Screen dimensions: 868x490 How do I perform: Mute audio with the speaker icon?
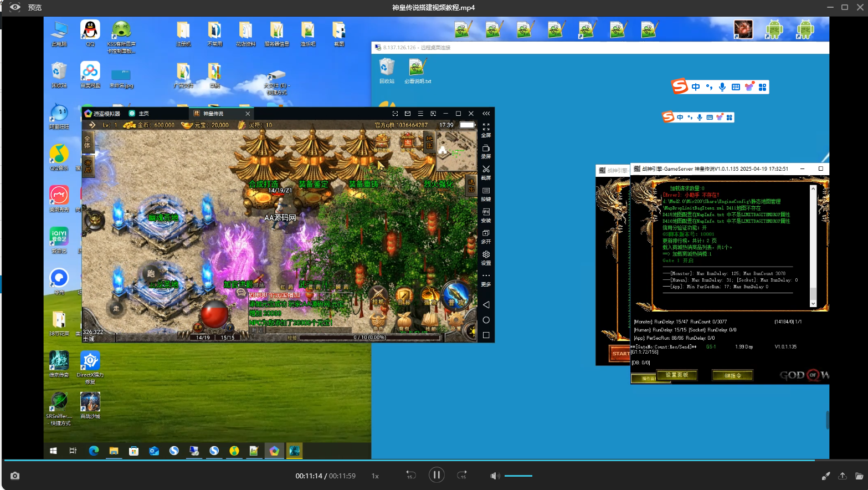pyautogui.click(x=495, y=476)
